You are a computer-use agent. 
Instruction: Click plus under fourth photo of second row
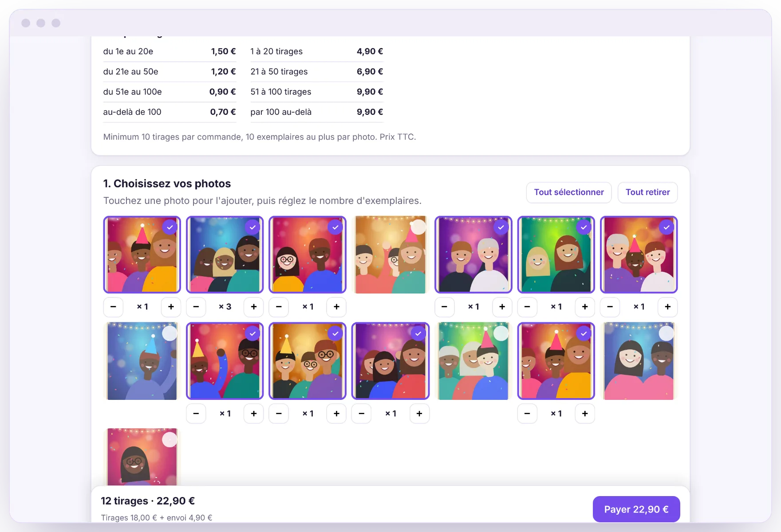tap(419, 414)
